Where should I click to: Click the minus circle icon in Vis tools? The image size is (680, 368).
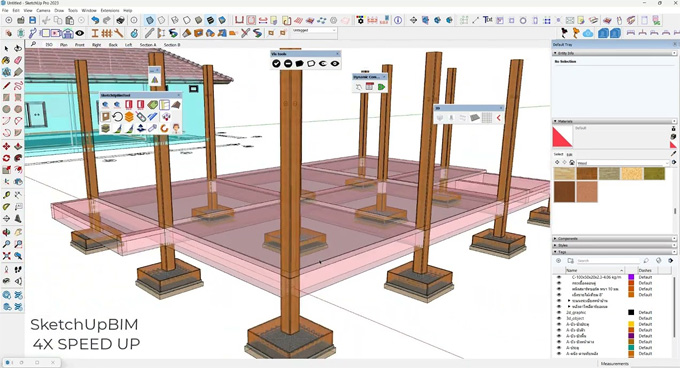288,64
